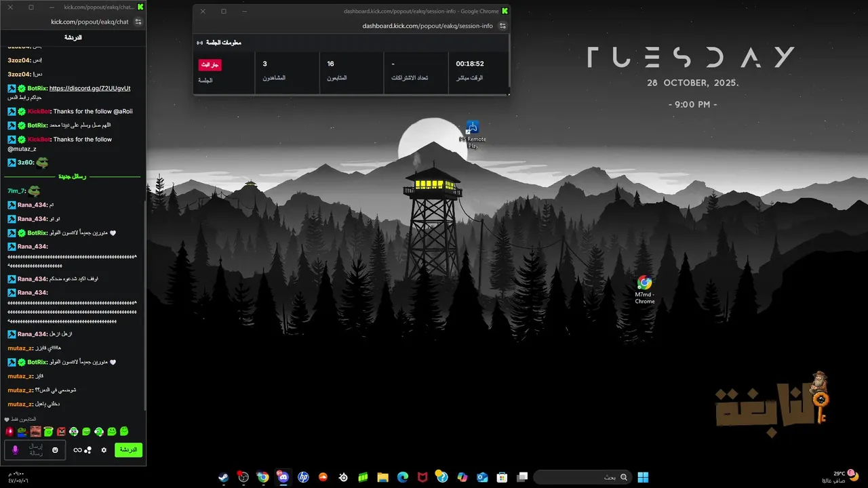
Task: Open File Explorer from the taskbar
Action: (383, 477)
